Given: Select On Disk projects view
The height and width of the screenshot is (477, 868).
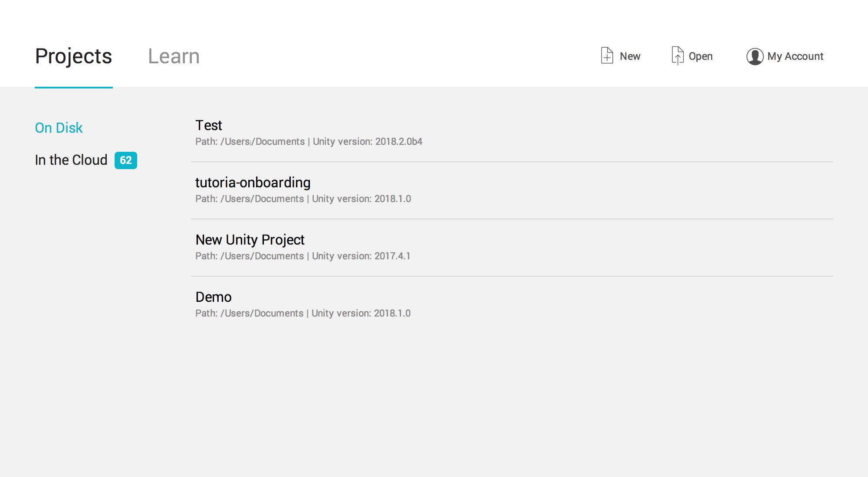Looking at the screenshot, I should point(58,127).
